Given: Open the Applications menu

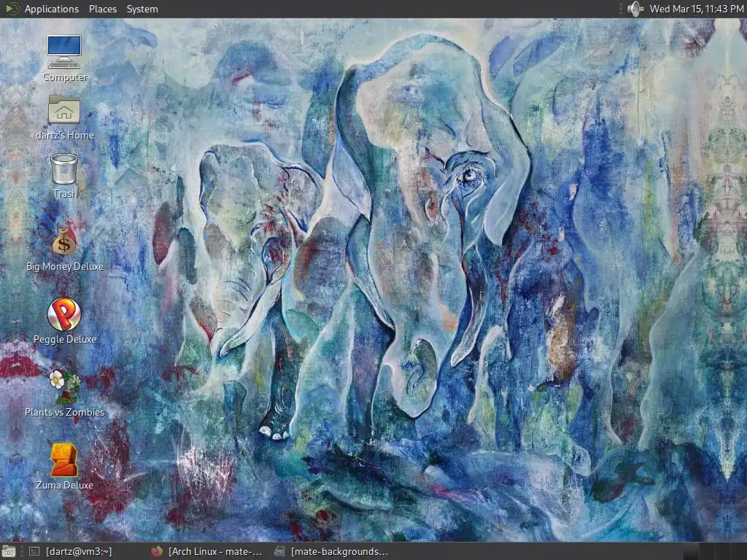Looking at the screenshot, I should (x=52, y=9).
